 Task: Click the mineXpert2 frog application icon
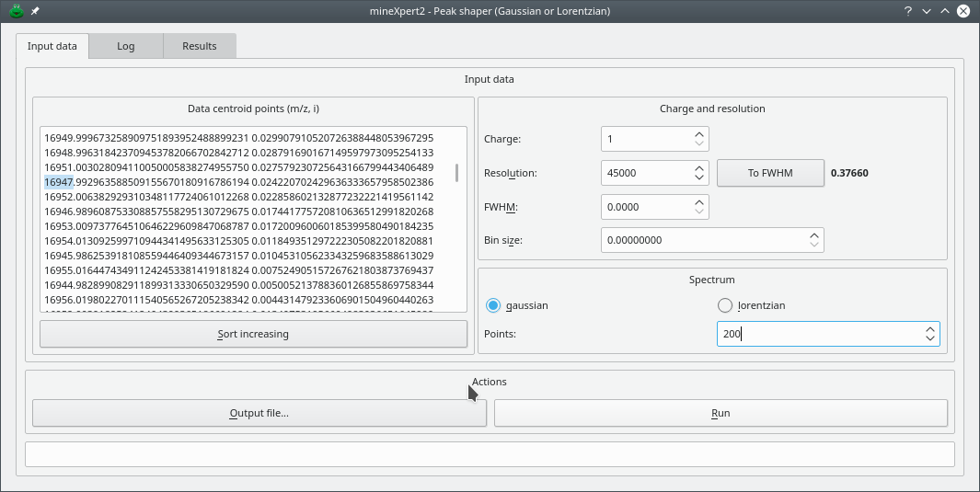click(15, 11)
